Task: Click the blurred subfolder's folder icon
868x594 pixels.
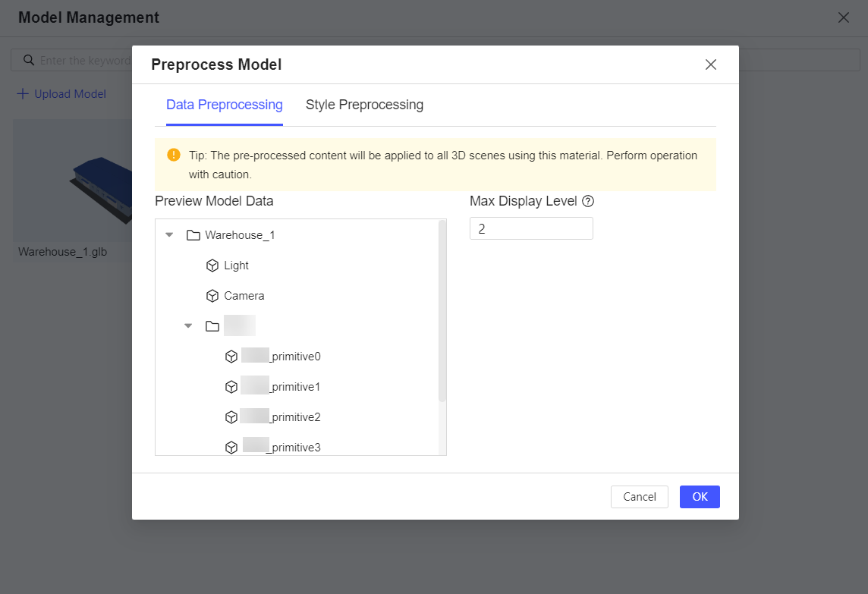Action: click(x=212, y=326)
